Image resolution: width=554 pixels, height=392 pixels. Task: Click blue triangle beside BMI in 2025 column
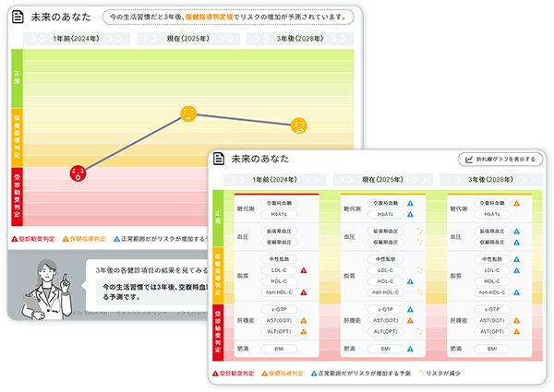click(x=409, y=350)
